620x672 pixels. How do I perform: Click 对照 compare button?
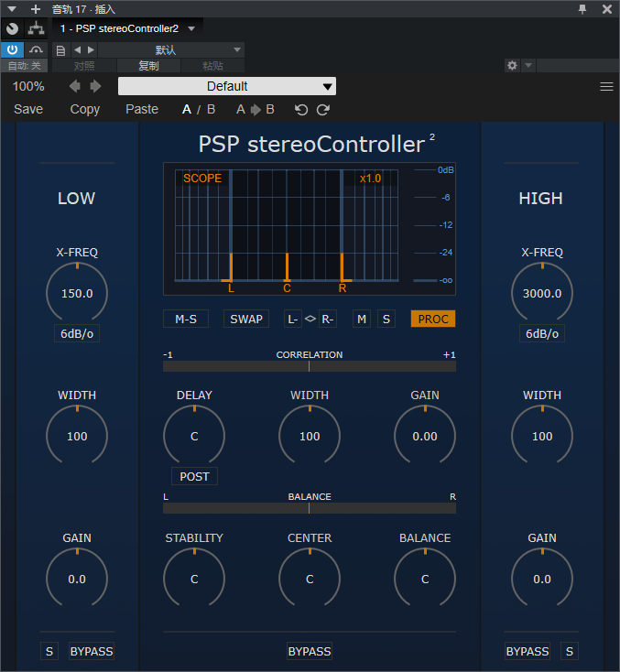84,66
